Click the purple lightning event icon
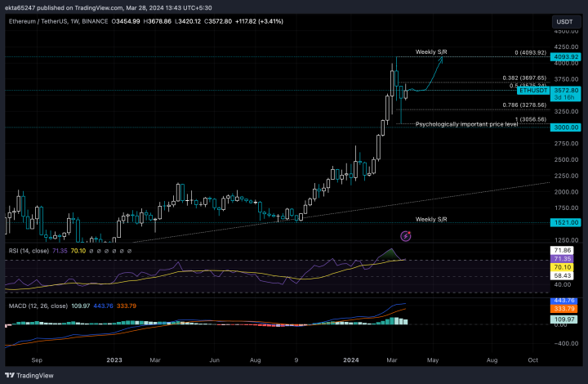Viewport: 588px width, 384px height. tap(406, 236)
